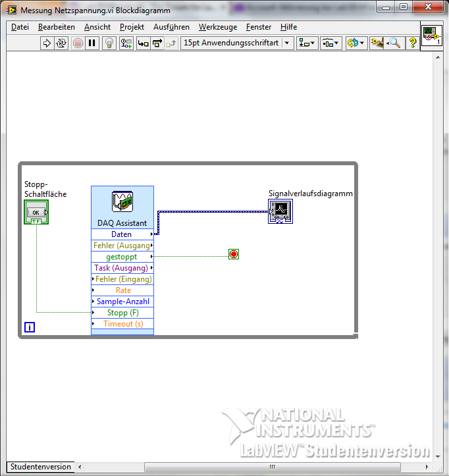The width and height of the screenshot is (449, 476).
Task: Click the gestoppt output terminal
Action: [122, 257]
